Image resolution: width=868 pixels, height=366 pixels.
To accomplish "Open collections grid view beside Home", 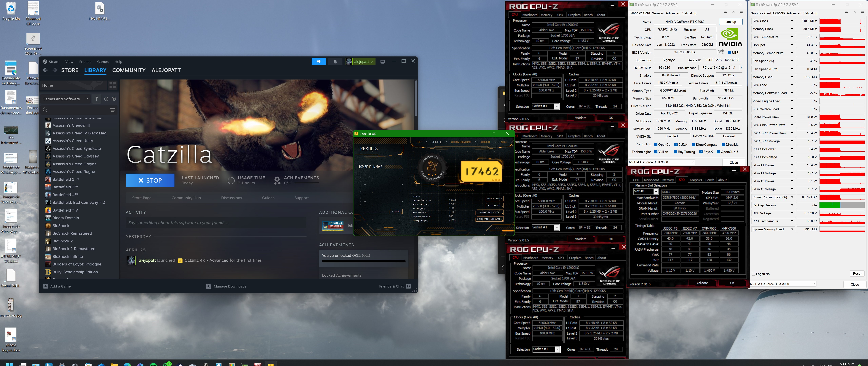I will click(x=113, y=85).
